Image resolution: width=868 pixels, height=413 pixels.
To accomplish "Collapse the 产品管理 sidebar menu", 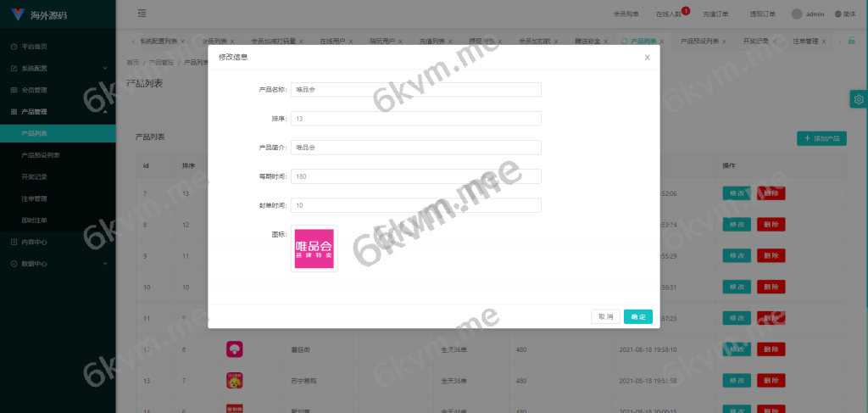I will (58, 111).
